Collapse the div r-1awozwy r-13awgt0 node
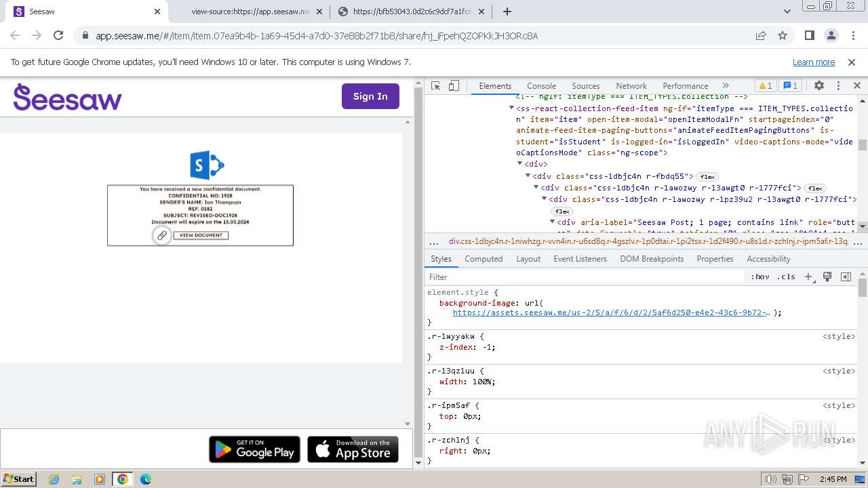 click(536, 188)
